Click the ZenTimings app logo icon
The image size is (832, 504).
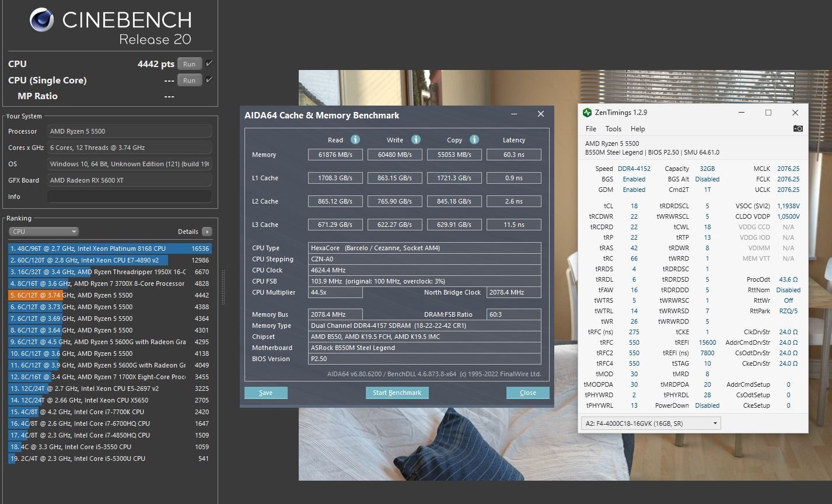(587, 113)
